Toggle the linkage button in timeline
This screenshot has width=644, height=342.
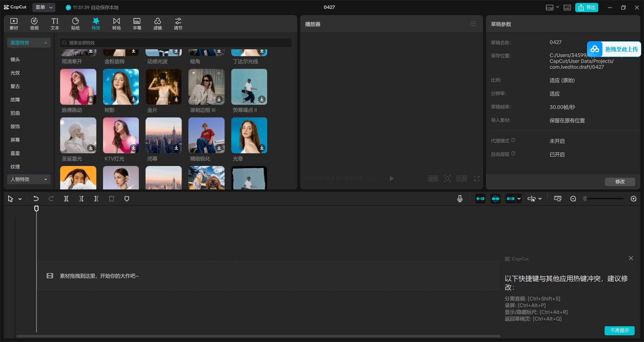[x=511, y=199]
